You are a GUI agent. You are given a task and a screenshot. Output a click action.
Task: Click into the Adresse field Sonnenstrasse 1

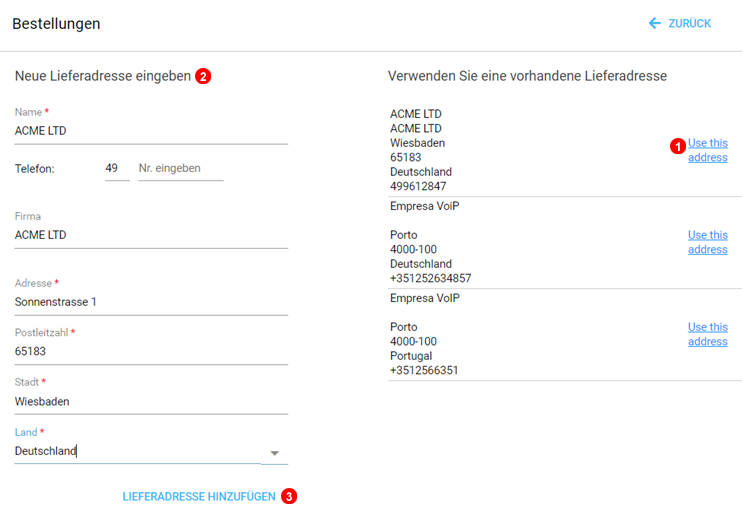point(150,301)
